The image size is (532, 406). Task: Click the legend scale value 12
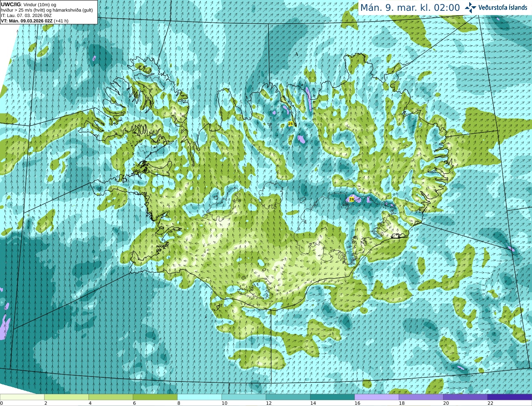268,403
